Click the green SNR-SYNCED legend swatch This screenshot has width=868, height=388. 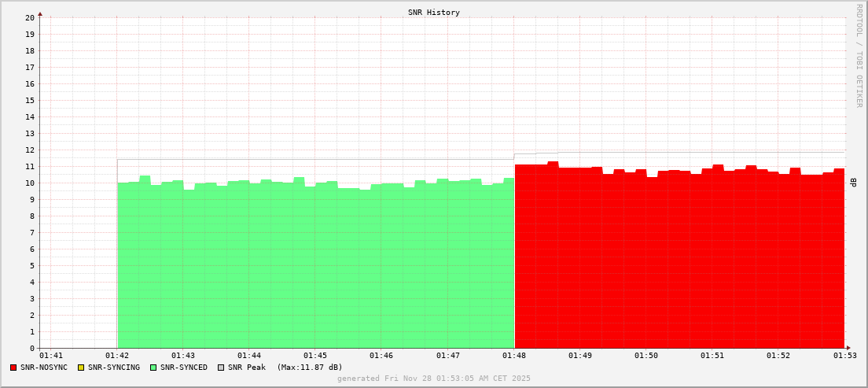(153, 368)
